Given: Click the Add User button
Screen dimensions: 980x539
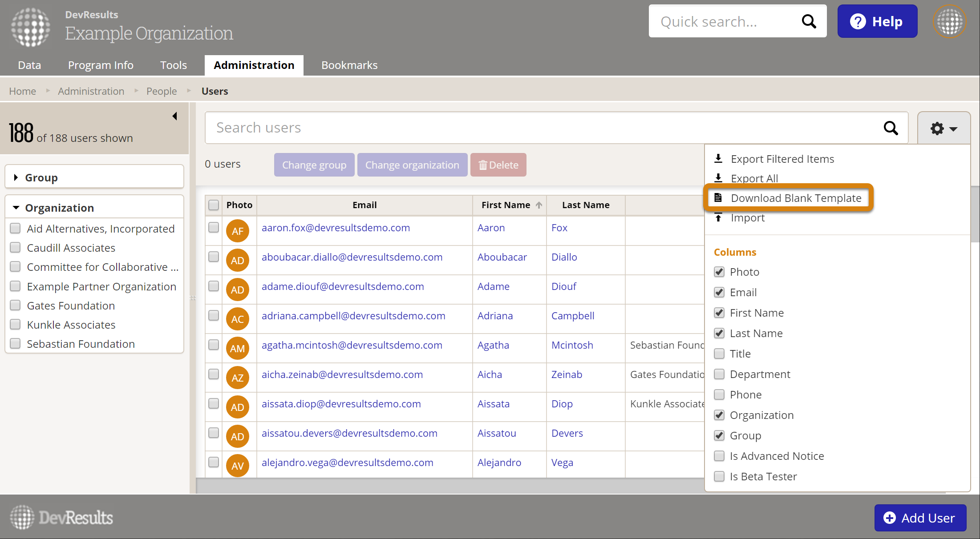Looking at the screenshot, I should 920,518.
